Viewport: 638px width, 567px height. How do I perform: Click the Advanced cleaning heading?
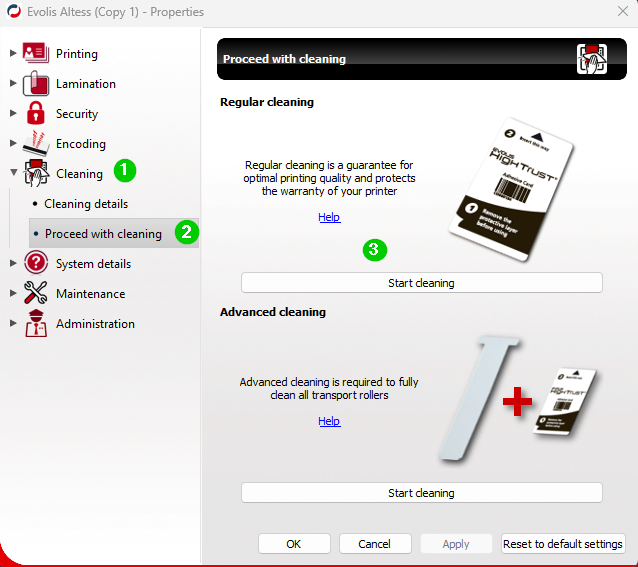click(x=273, y=312)
